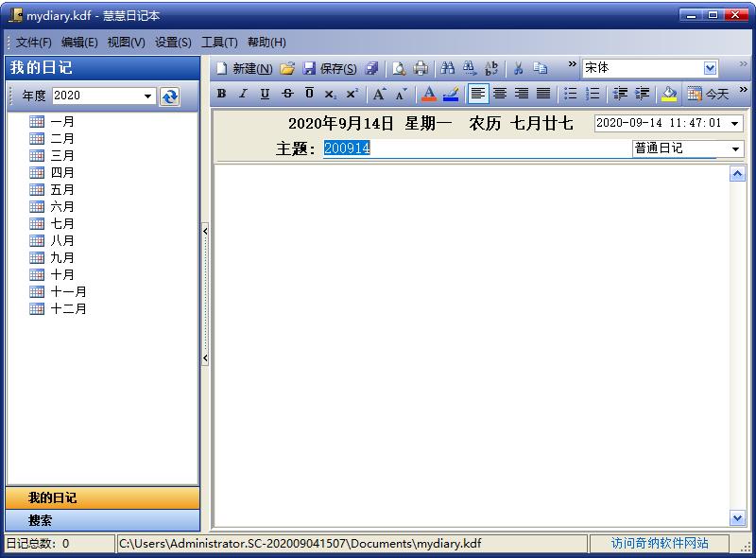Click the printer icon
This screenshot has height=558, width=756.
pyautogui.click(x=421, y=68)
